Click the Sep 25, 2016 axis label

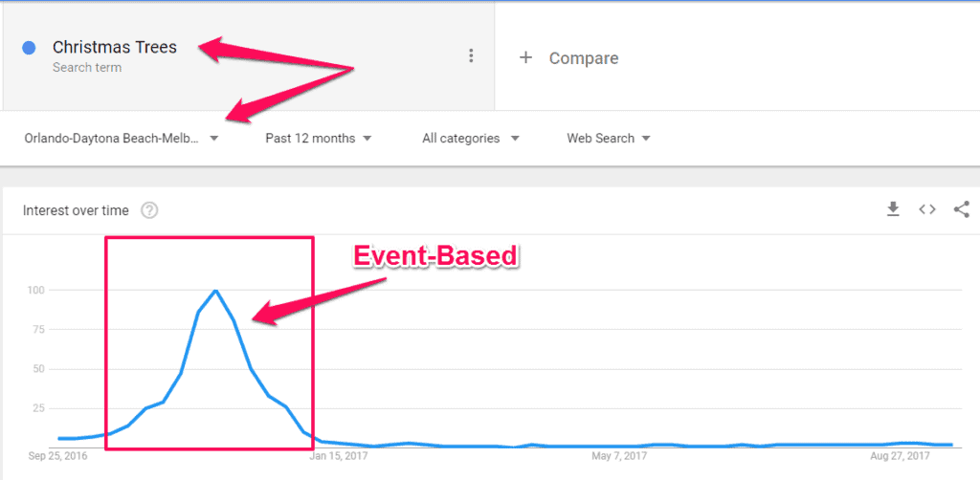pos(58,457)
